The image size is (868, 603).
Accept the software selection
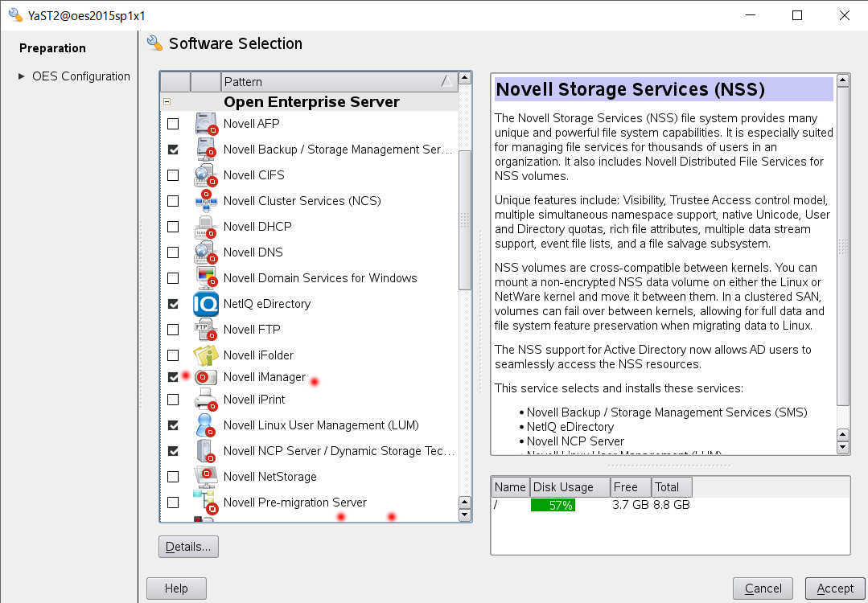tap(835, 589)
